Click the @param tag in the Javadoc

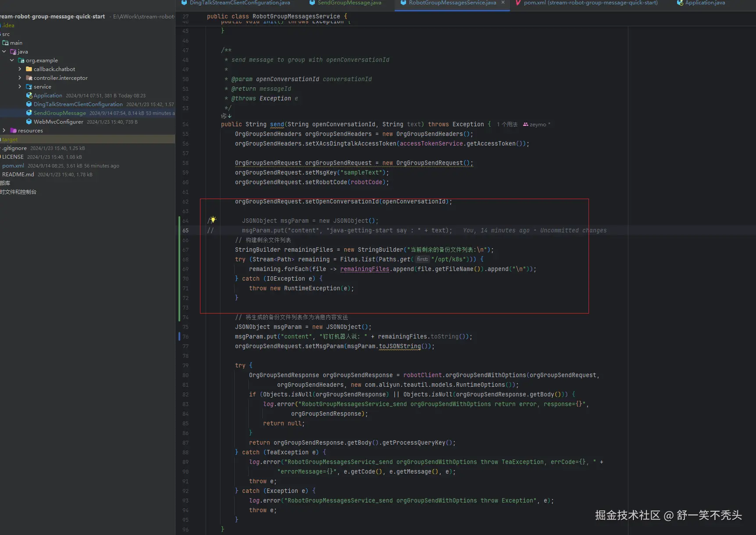[x=242, y=79]
